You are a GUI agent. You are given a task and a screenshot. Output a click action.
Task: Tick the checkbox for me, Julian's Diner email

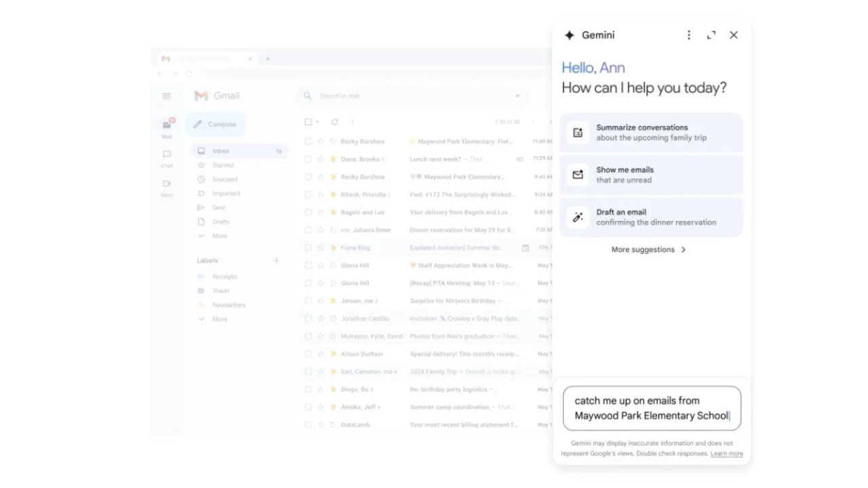(309, 230)
